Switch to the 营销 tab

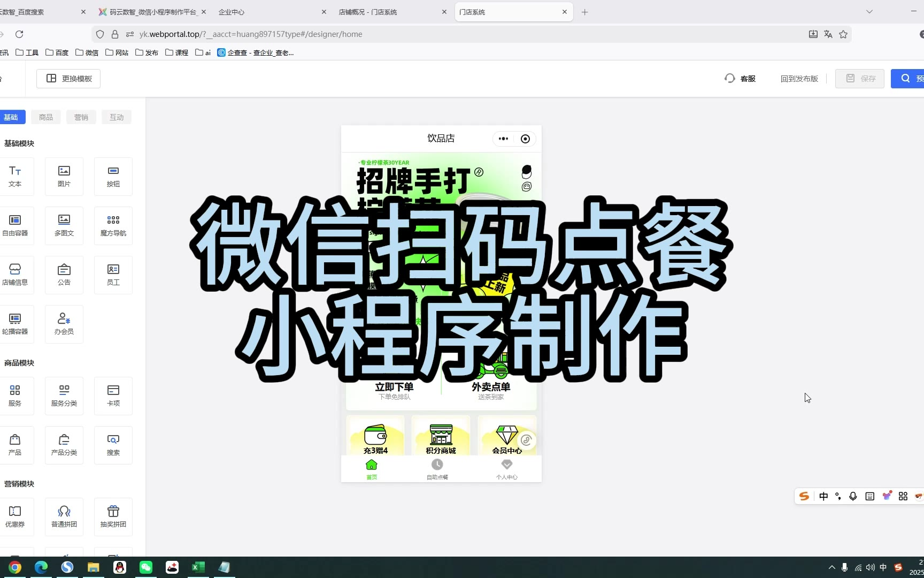coord(81,117)
